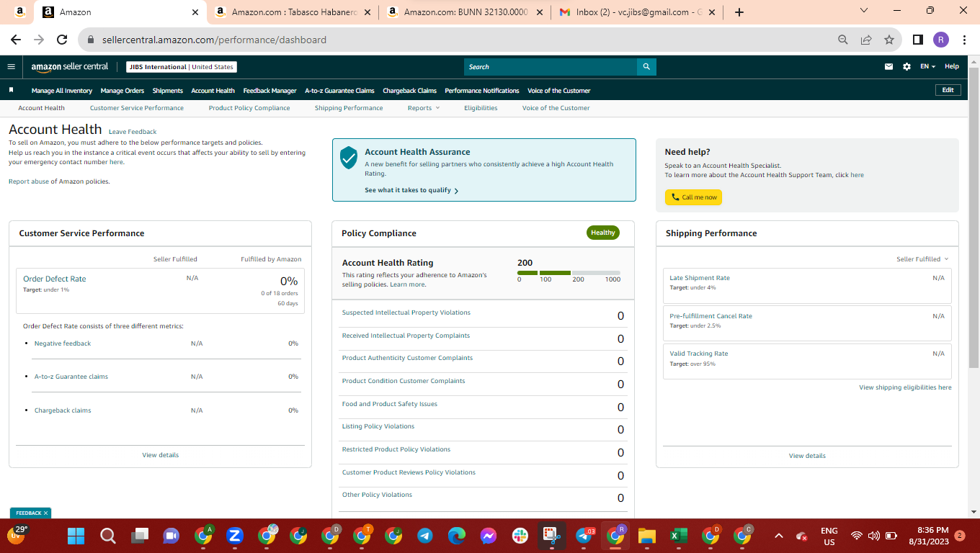Click the Call me now button
Screen dimensions: 980x553
(693, 197)
